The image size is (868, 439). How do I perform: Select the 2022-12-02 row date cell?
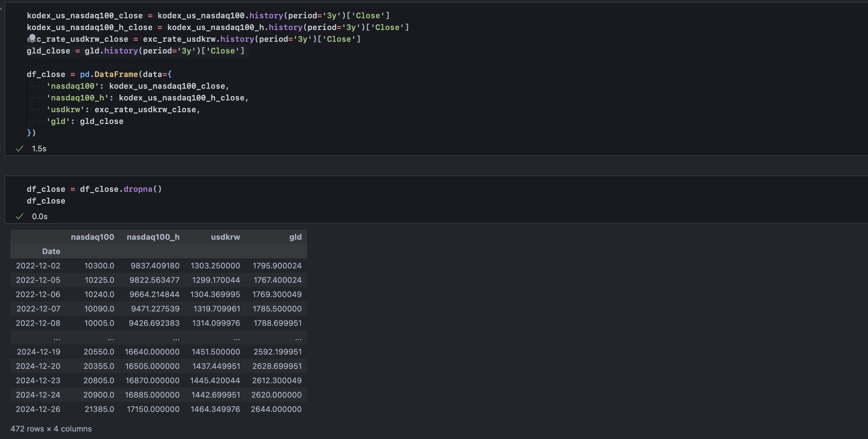(x=38, y=265)
